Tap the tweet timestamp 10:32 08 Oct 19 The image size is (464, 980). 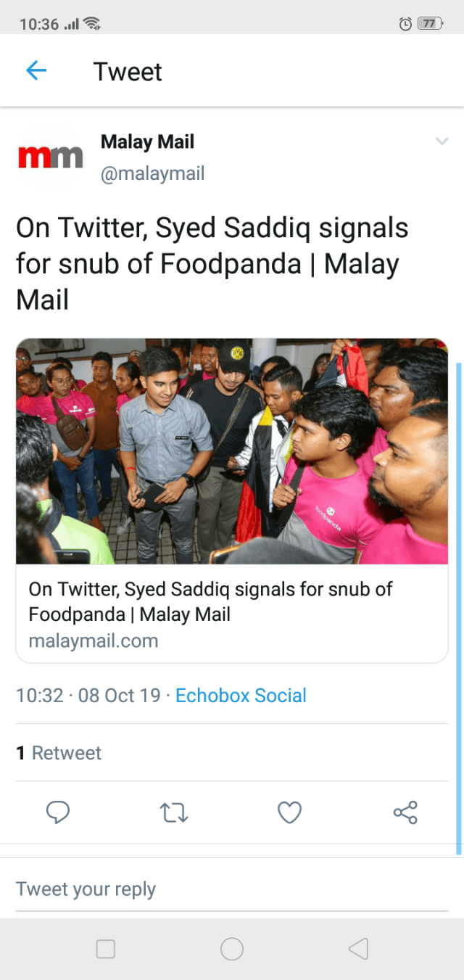pyautogui.click(x=88, y=696)
